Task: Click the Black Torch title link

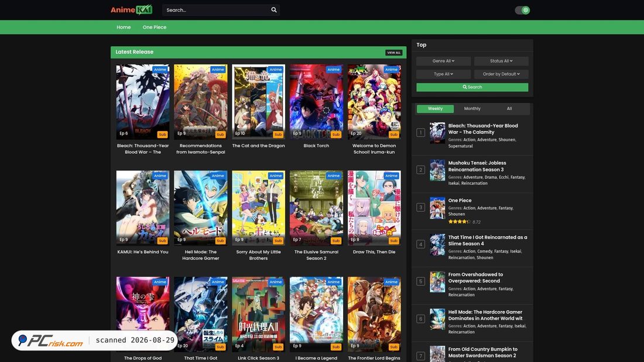Action: click(x=316, y=146)
